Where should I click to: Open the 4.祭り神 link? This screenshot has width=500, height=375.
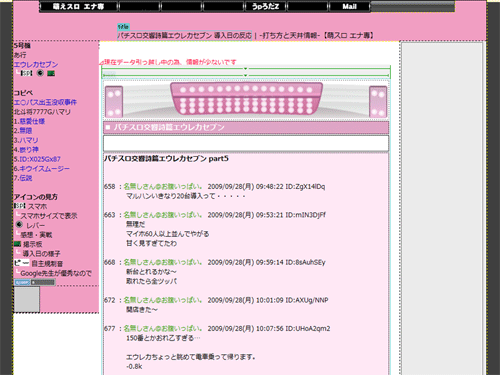click(x=26, y=150)
